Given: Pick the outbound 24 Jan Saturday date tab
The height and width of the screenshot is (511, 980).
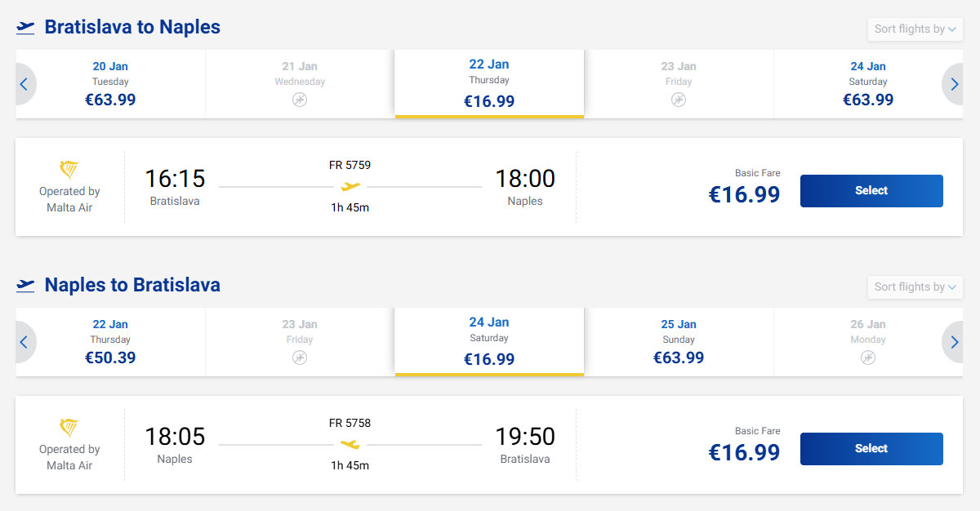Looking at the screenshot, I should (x=868, y=84).
